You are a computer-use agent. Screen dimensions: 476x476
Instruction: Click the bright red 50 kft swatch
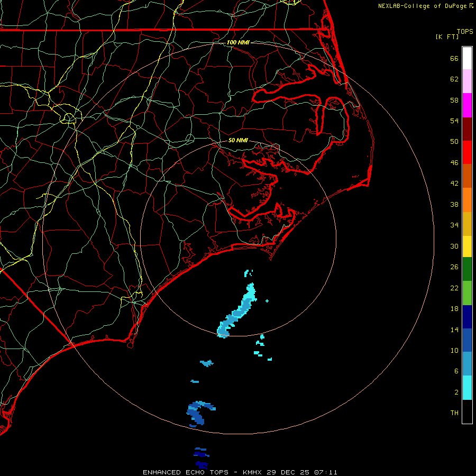(x=467, y=152)
